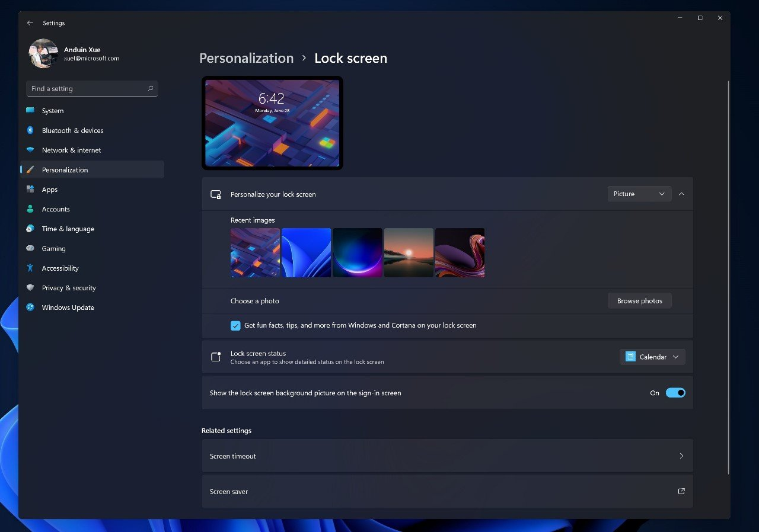Select the sunset lake recent image
Screen dimensions: 759x532
(409, 252)
